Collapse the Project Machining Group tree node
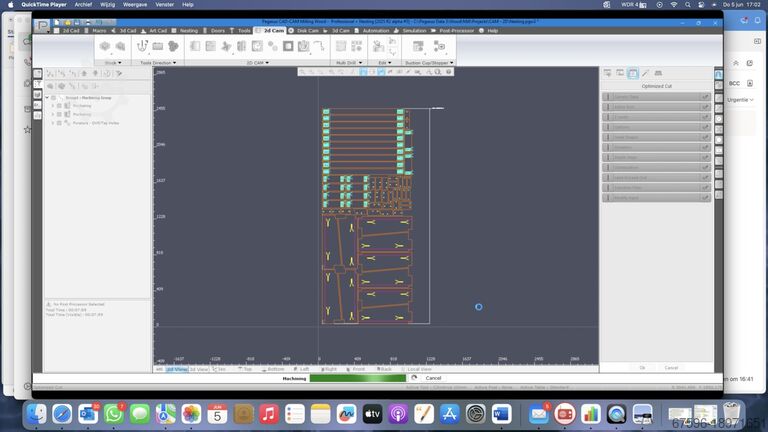The image size is (768, 432). pos(46,97)
